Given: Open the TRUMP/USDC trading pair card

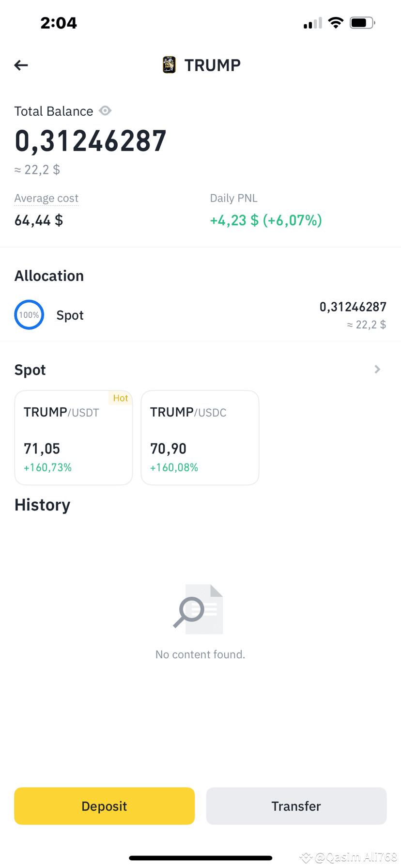Looking at the screenshot, I should (x=200, y=438).
